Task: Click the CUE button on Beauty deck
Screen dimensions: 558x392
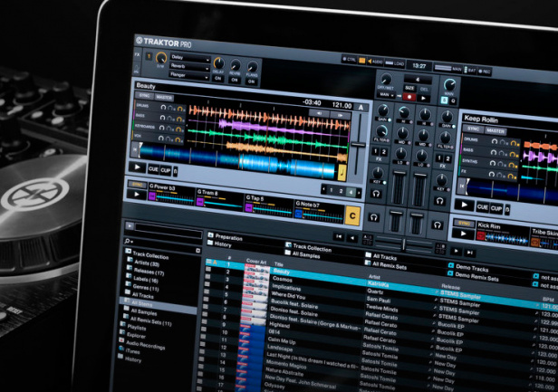Action: click(x=153, y=169)
